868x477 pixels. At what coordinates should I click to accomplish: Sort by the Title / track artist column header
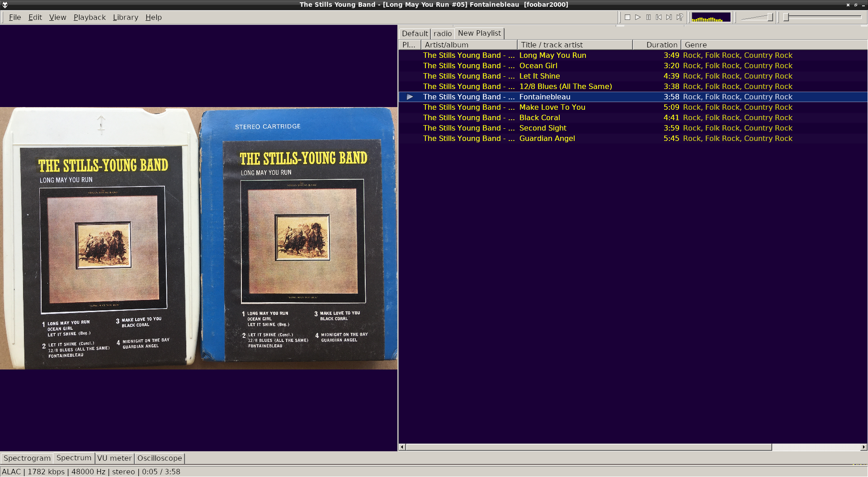pos(575,45)
